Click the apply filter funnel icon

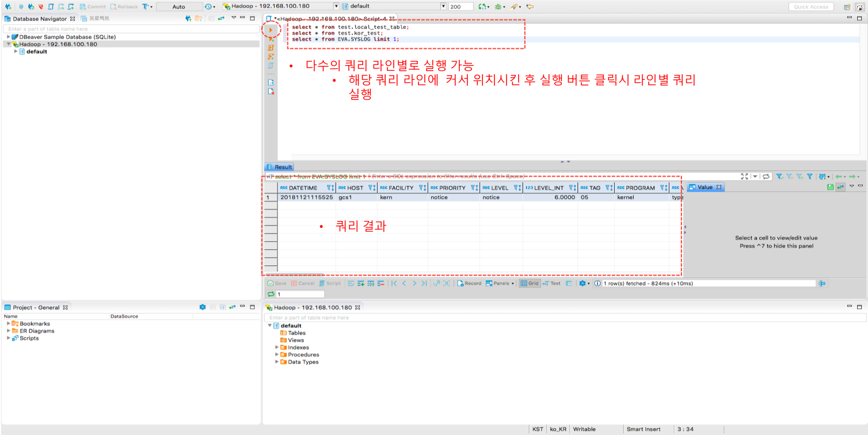(779, 177)
